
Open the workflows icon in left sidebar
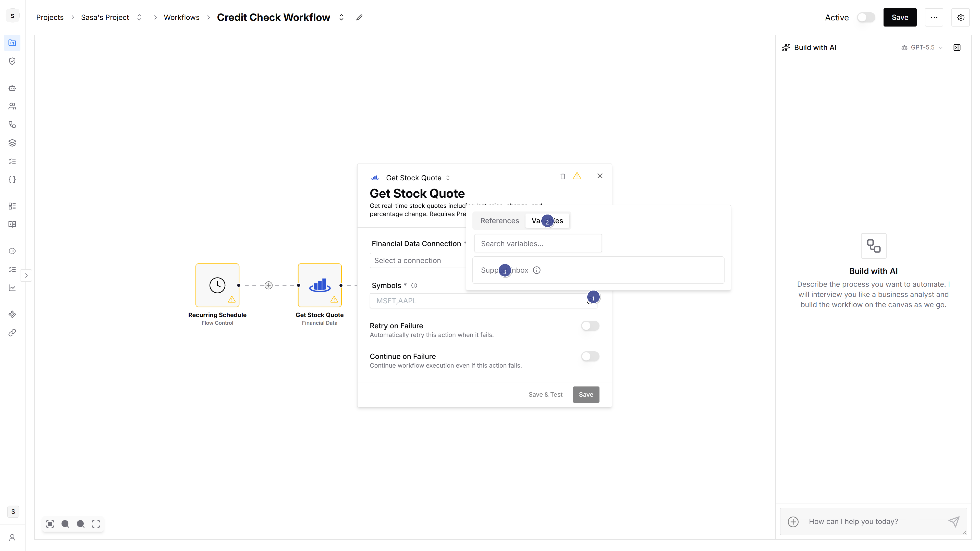coord(12,124)
